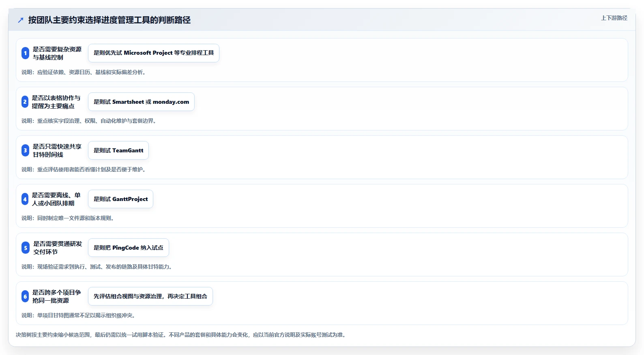Image resolution: width=644 pixels, height=355 pixels.
Task: Click question '是否跨多个项目争抢同一批资源'
Action: point(57,296)
